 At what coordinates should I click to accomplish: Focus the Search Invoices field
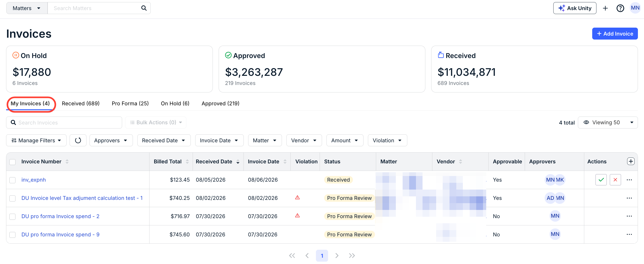click(x=64, y=122)
